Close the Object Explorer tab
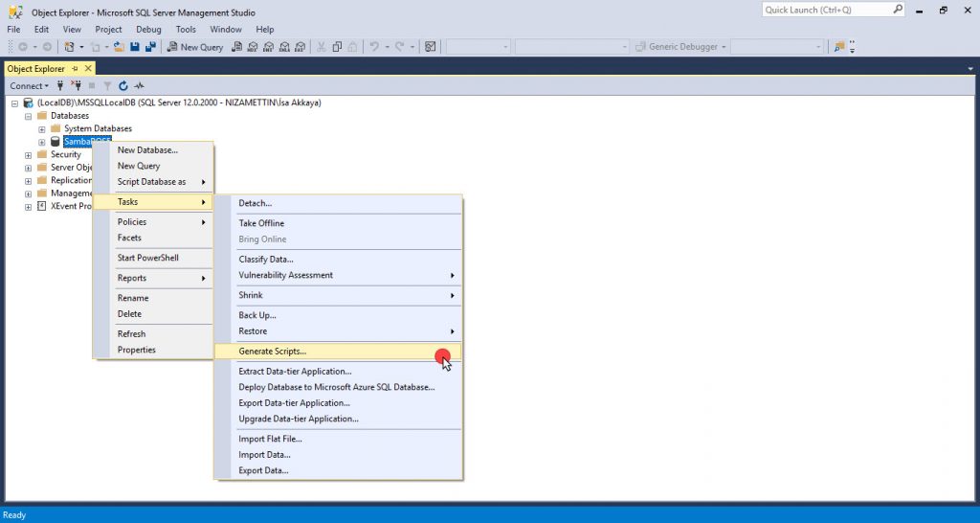The height and width of the screenshot is (523, 980). click(87, 68)
